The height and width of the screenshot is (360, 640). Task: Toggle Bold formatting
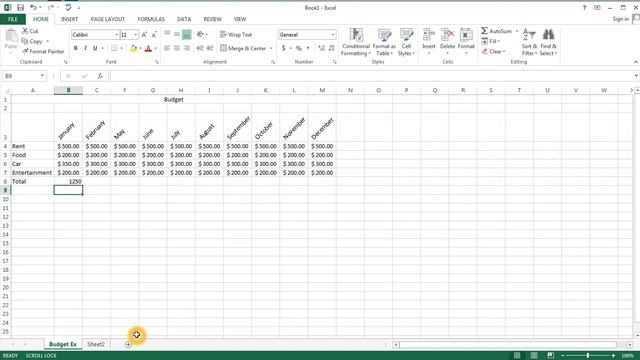click(76, 48)
